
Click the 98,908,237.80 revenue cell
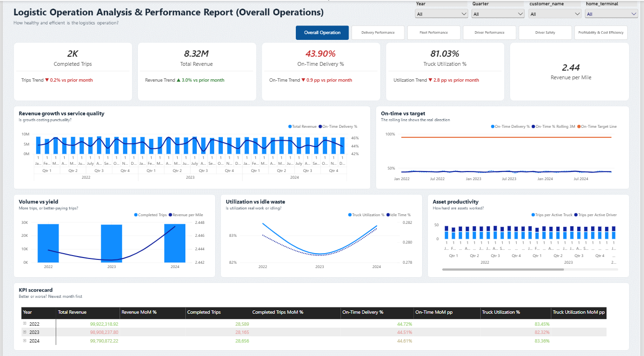point(104,332)
